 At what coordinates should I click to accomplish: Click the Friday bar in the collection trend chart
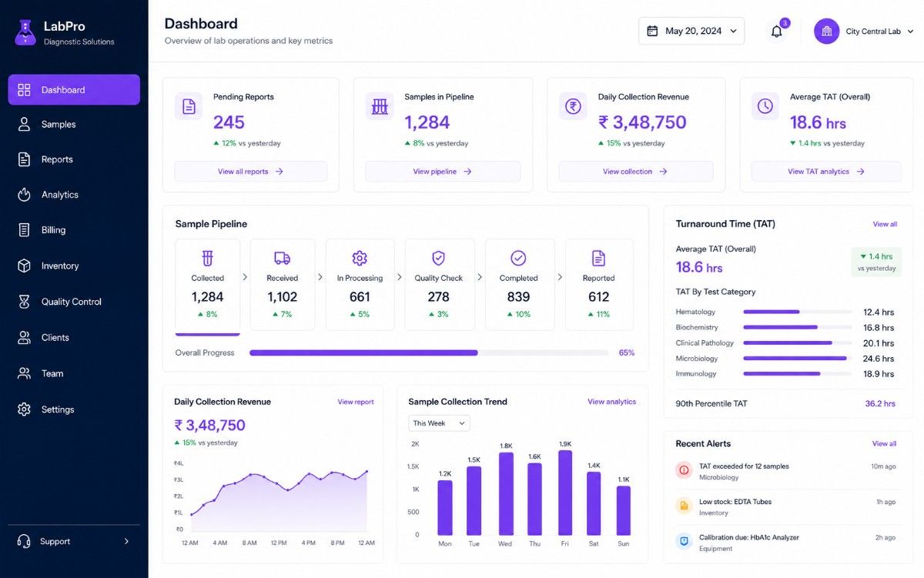pos(564,493)
